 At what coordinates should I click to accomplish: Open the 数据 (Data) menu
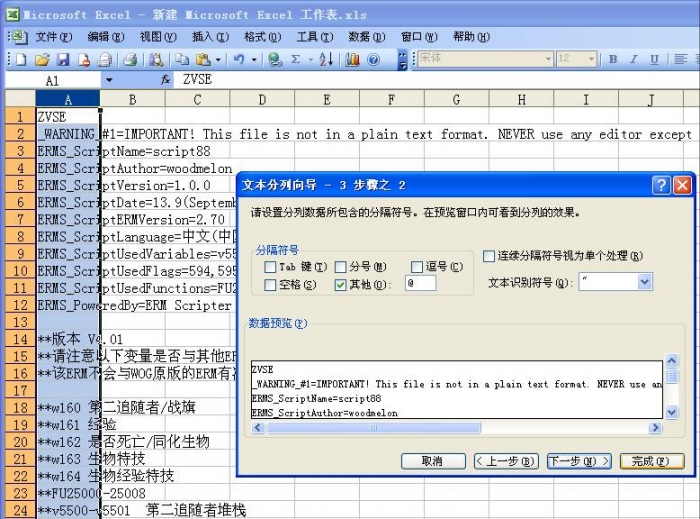coord(367,37)
